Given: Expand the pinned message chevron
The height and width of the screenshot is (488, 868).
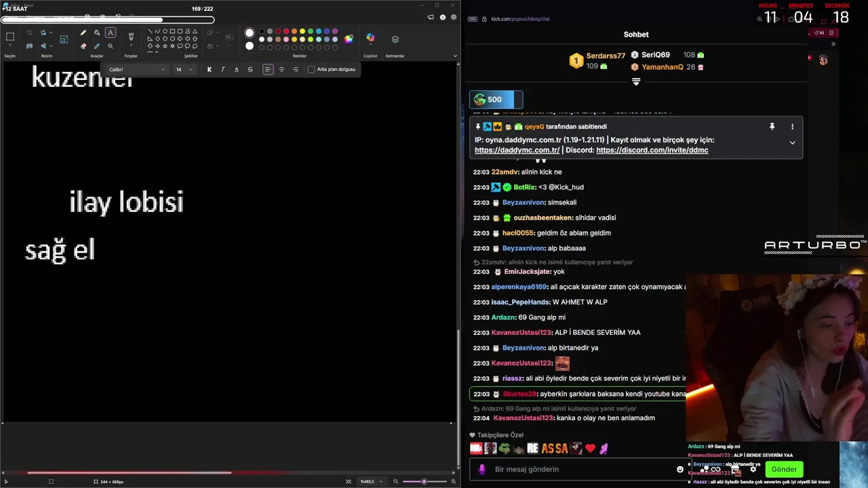Looking at the screenshot, I should 792,142.
